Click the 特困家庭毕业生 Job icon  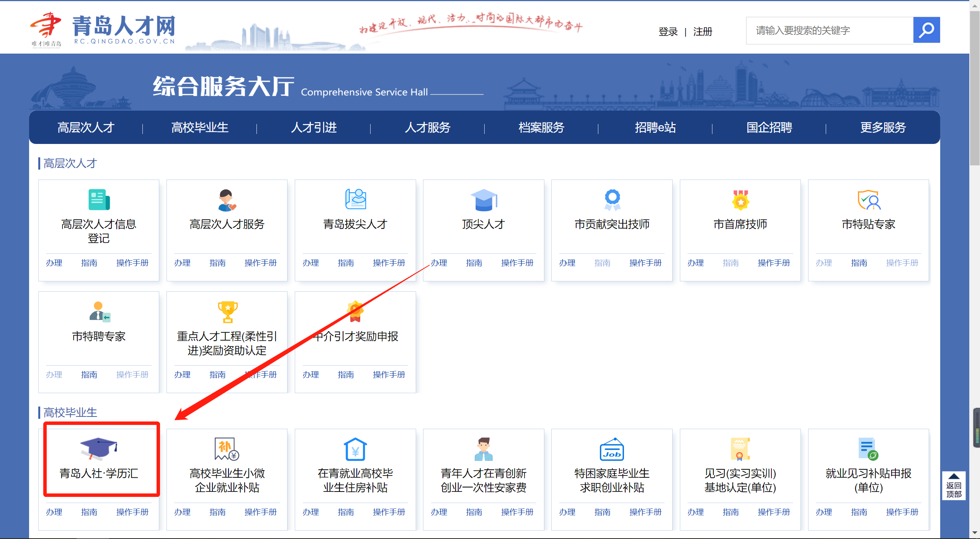pyautogui.click(x=611, y=450)
